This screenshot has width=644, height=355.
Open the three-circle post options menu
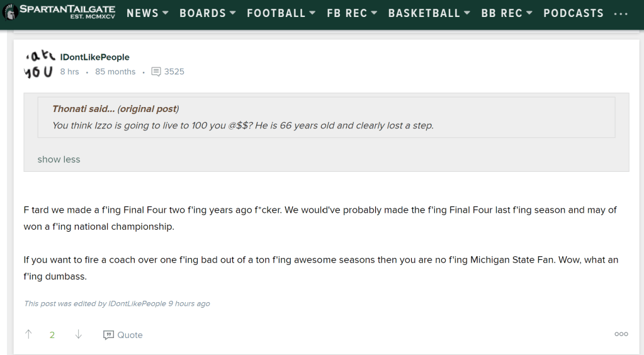point(621,334)
